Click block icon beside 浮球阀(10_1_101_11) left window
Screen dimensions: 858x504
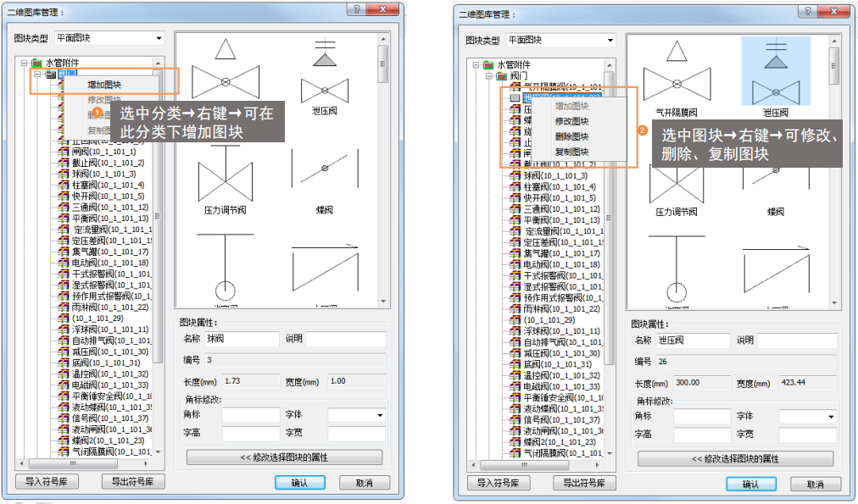coord(64,330)
